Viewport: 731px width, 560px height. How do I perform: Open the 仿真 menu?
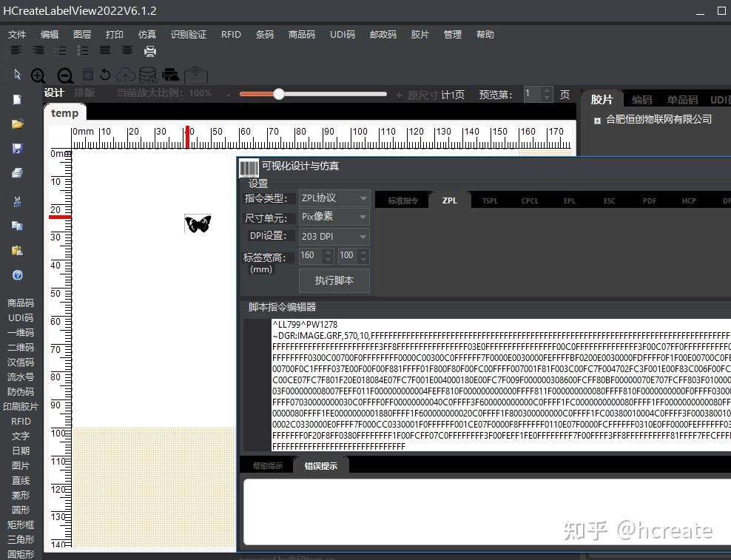click(146, 34)
